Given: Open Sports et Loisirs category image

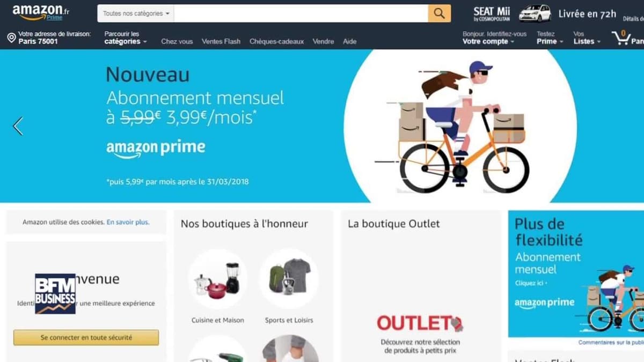Looking at the screenshot, I should [x=289, y=279].
